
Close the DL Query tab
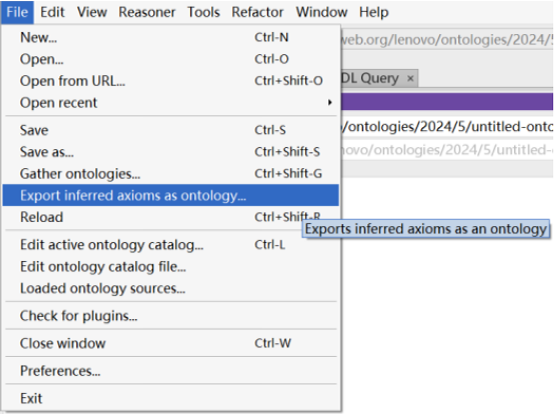click(410, 79)
